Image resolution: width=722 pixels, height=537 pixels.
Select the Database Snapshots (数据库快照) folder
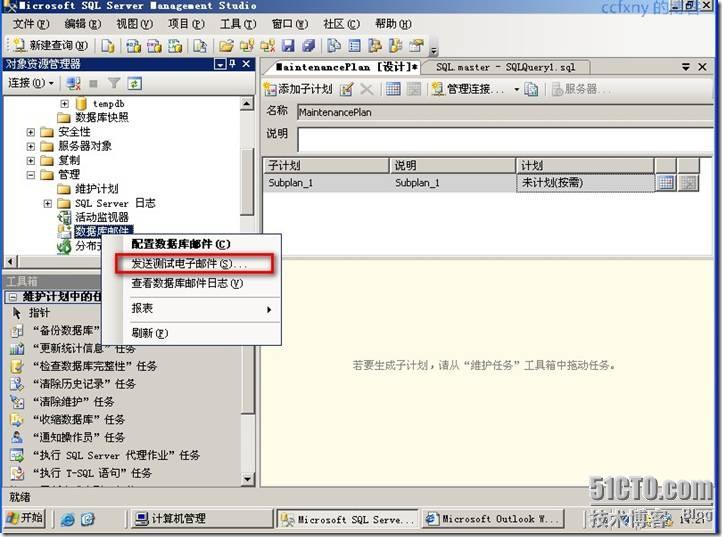[x=93, y=117]
